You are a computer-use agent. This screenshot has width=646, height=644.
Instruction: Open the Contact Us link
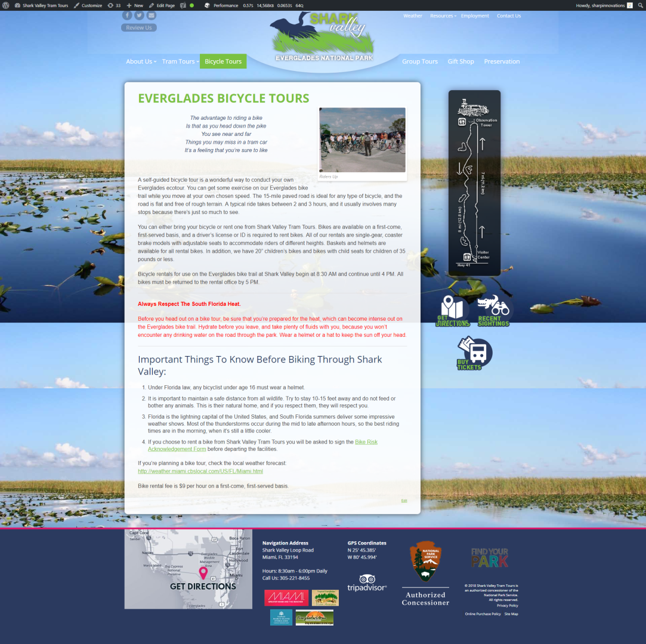pos(508,16)
